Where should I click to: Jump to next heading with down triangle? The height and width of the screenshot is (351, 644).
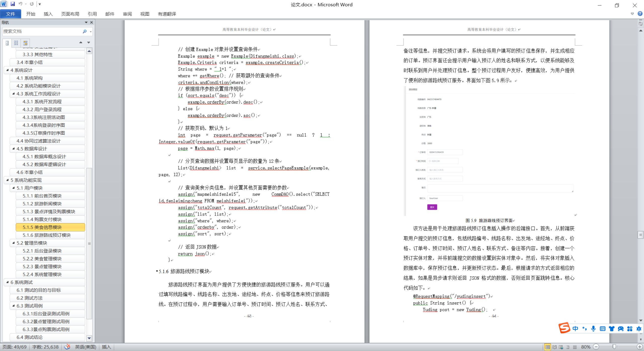coord(89,43)
